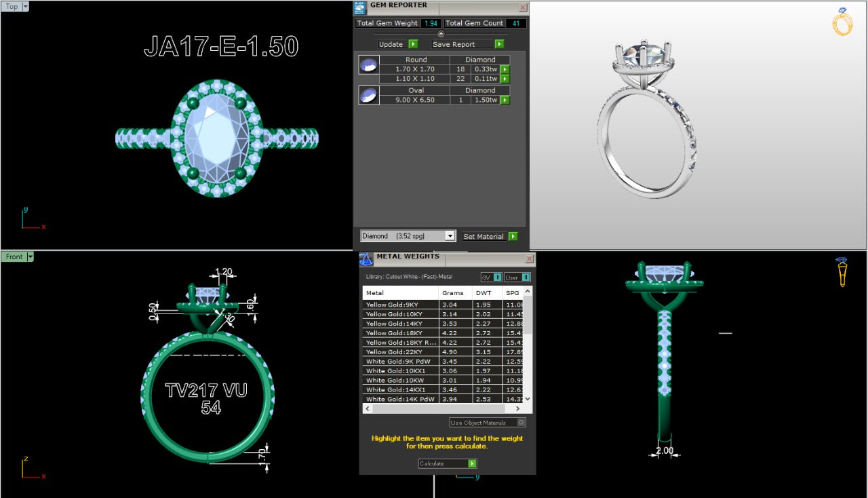Image resolution: width=868 pixels, height=498 pixels.
Task: Click the round gem shape thumbnail
Action: coord(368,65)
